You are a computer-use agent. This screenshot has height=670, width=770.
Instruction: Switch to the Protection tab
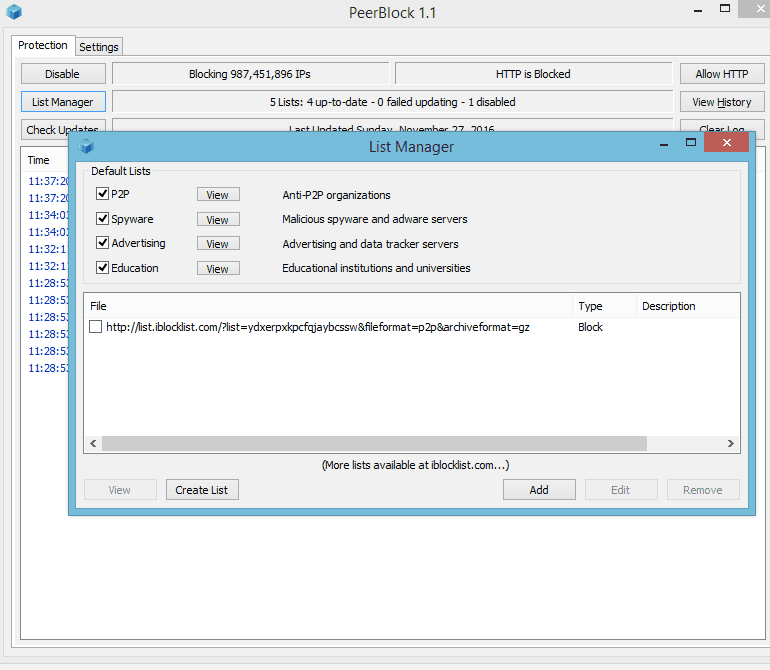click(x=43, y=45)
